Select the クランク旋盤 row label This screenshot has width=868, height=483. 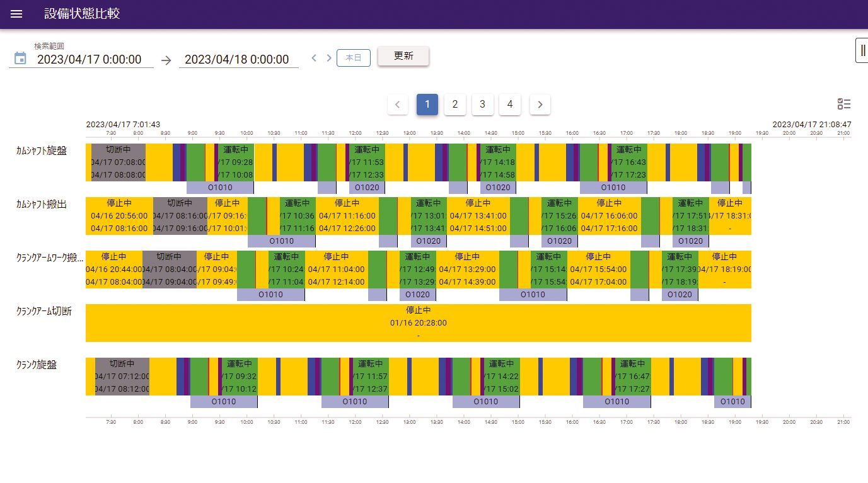click(x=37, y=365)
